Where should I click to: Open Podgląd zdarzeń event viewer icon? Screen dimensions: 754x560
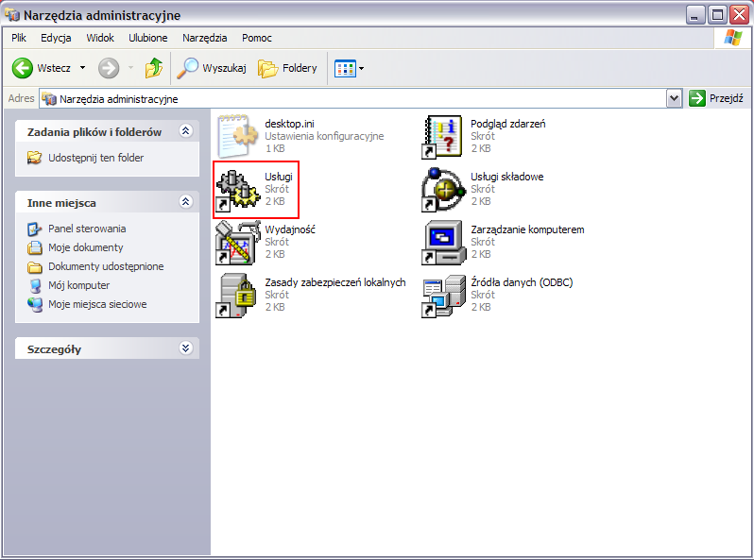point(442,136)
